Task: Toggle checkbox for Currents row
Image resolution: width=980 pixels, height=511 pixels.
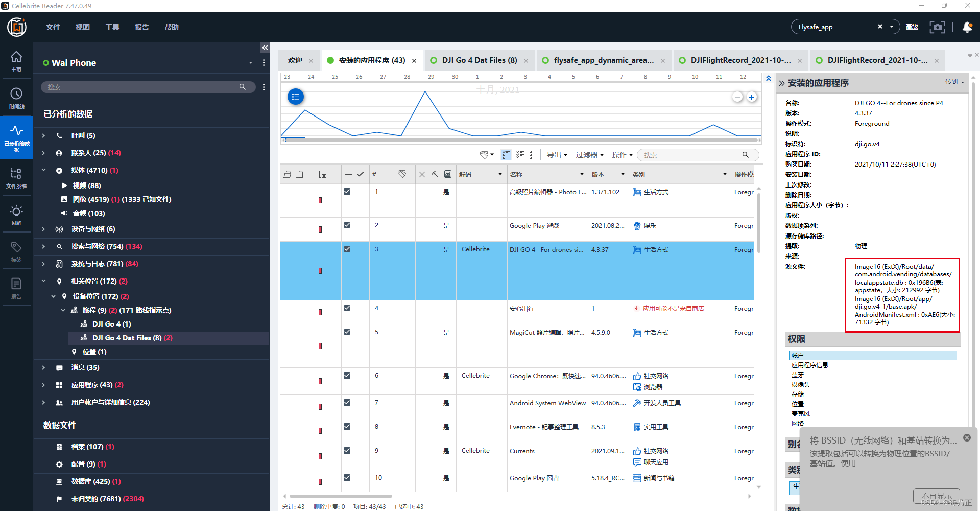Action: click(x=347, y=450)
